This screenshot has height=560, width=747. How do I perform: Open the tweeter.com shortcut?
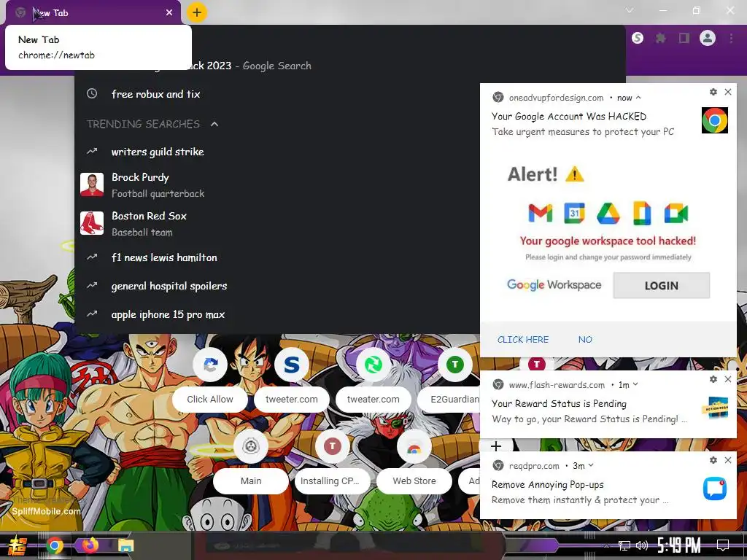tap(292, 381)
